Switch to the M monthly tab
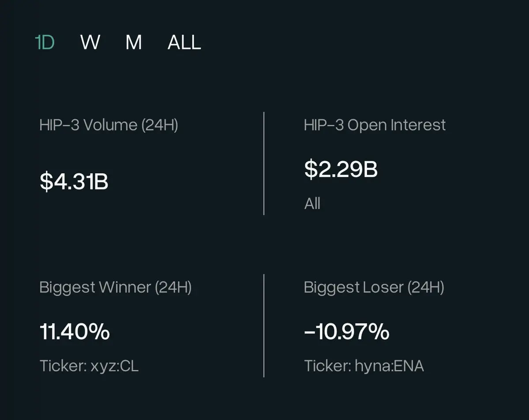Screen dimensions: 529x420 coord(134,43)
